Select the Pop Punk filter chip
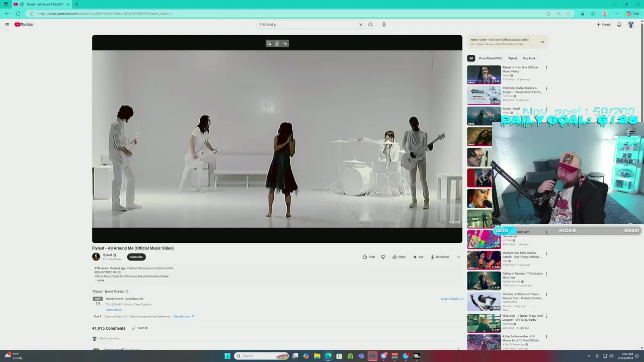644x362 pixels. coord(529,58)
